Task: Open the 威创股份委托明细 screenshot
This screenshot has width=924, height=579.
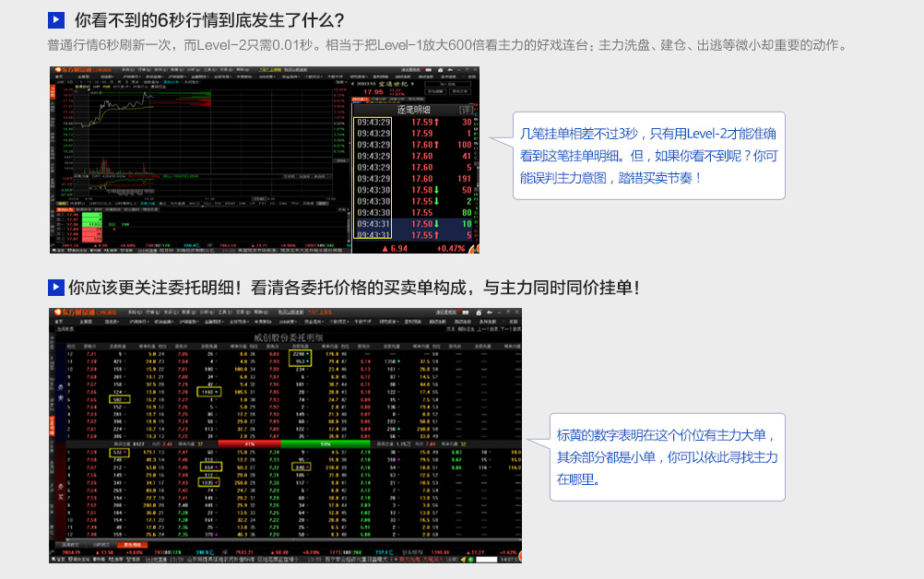Action: pos(286,433)
